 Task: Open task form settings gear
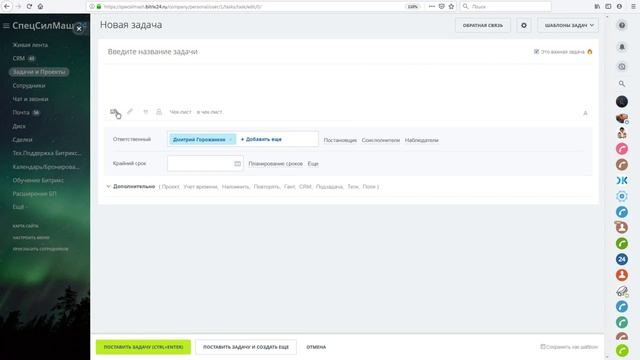(524, 25)
